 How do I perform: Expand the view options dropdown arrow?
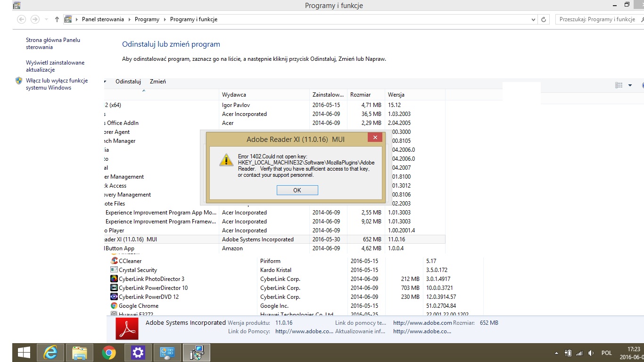[630, 85]
